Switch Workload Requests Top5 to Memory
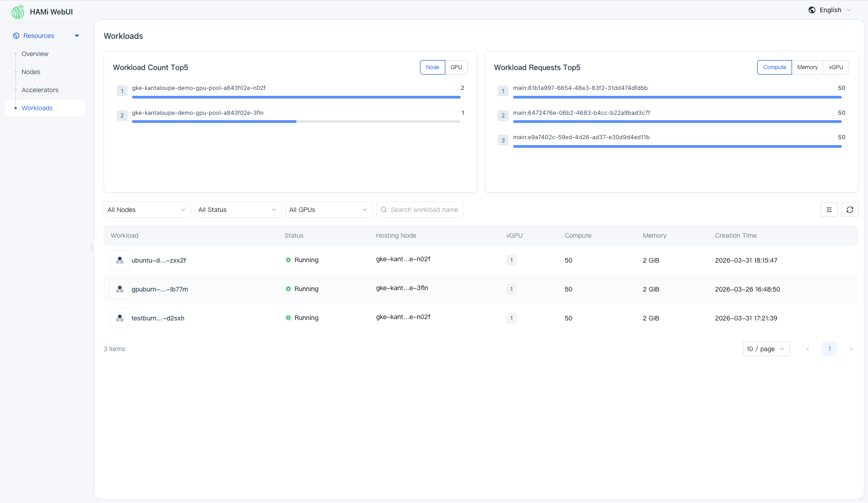This screenshot has width=868, height=503. coord(807,67)
